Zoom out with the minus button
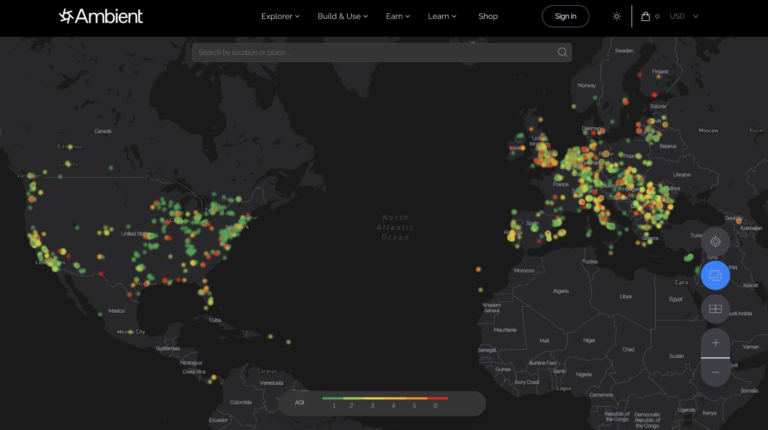Screen dimensions: 768x430 click(715, 373)
